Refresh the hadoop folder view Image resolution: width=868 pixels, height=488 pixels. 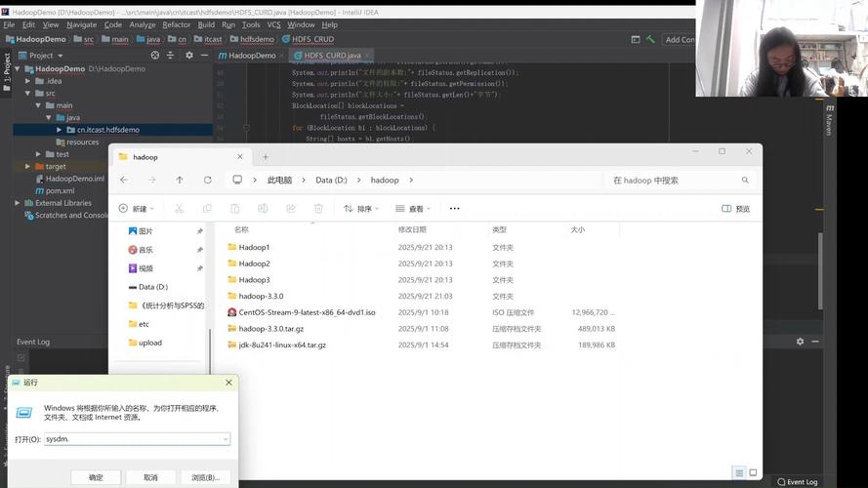(x=208, y=180)
